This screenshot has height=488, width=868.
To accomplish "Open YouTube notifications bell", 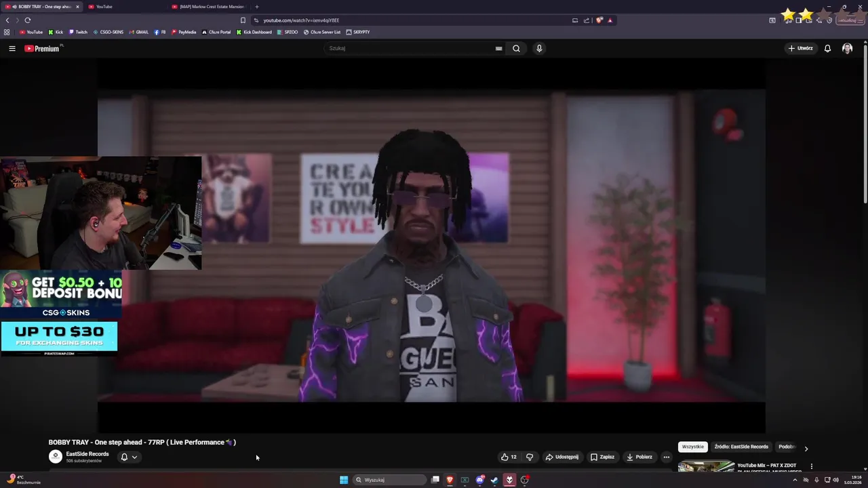I will click(827, 48).
